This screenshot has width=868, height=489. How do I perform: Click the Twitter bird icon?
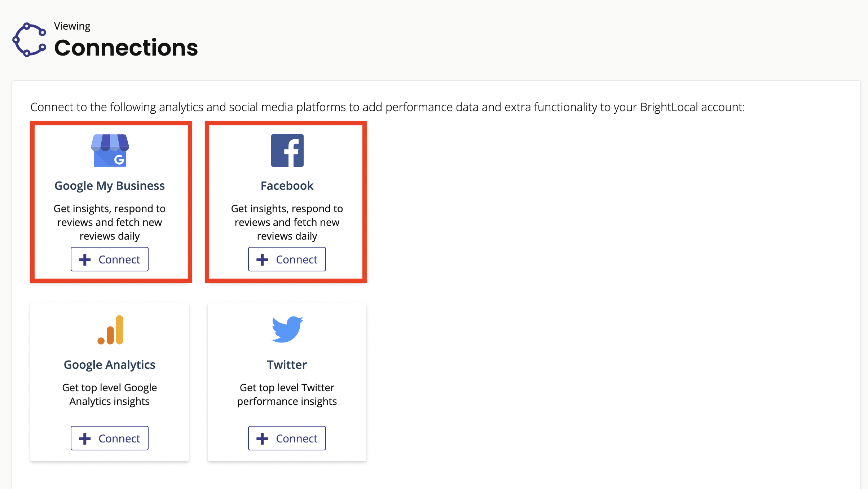point(287,329)
